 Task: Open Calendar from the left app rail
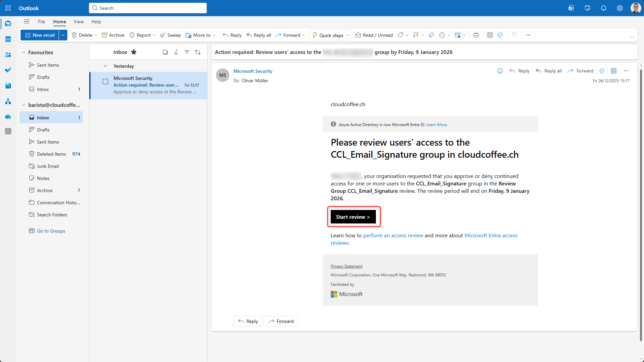[x=8, y=39]
